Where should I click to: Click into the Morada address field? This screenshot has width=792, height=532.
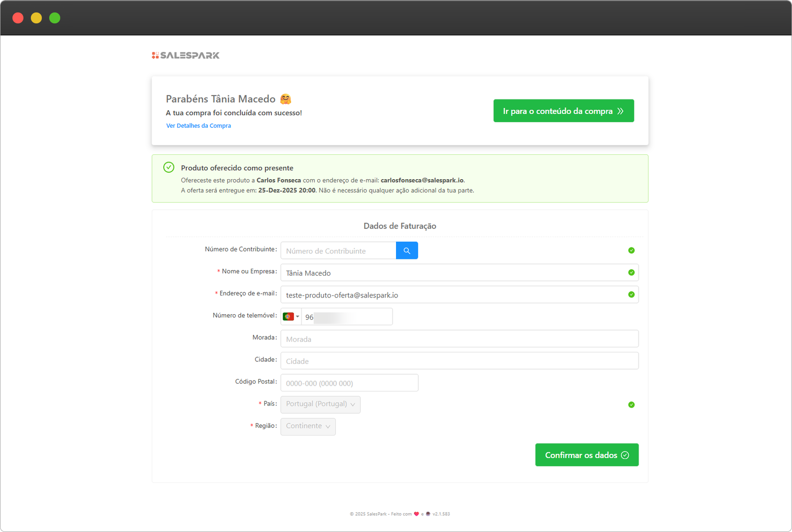[459, 339]
